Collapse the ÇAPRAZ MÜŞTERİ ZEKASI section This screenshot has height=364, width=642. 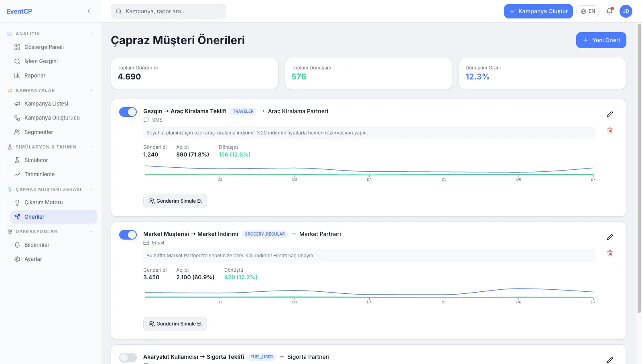[91, 189]
